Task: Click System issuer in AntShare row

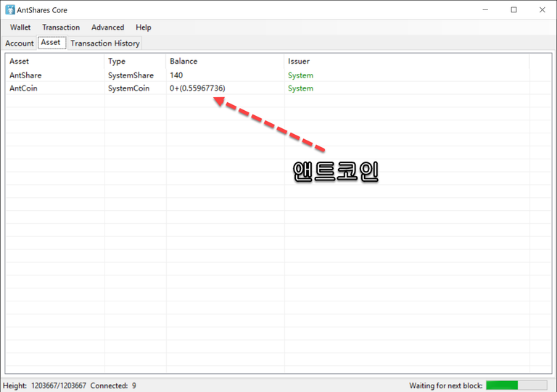Action: tap(300, 75)
